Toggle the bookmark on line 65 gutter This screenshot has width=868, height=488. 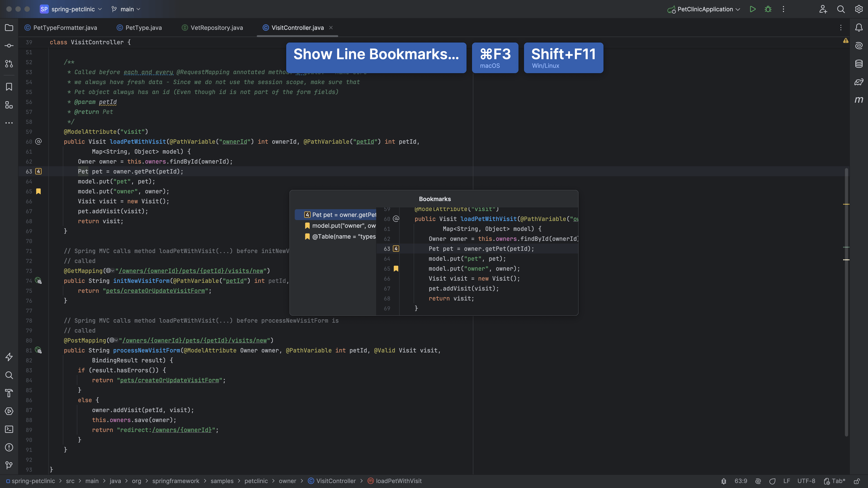click(x=38, y=191)
